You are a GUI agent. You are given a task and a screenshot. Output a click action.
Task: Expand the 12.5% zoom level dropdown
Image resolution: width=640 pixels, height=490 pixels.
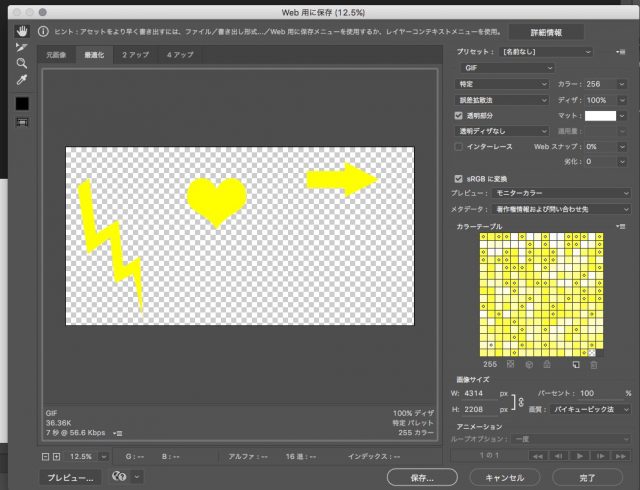click(x=103, y=456)
